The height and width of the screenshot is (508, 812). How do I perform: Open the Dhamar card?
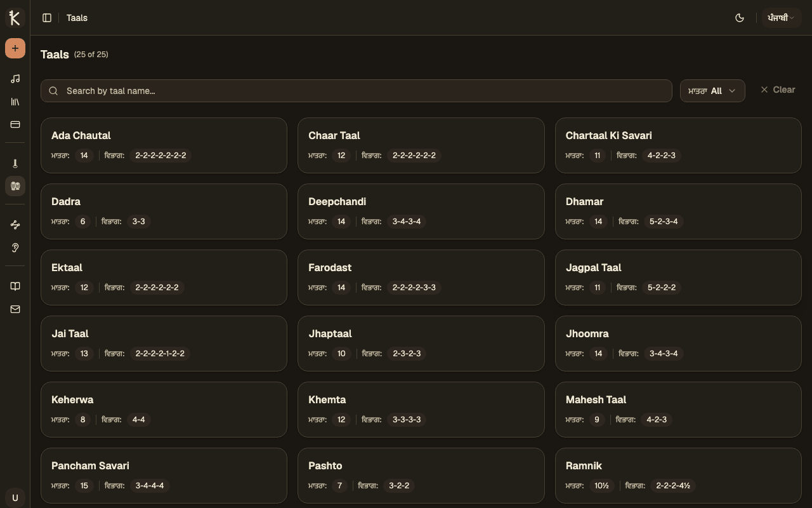pyautogui.click(x=678, y=211)
